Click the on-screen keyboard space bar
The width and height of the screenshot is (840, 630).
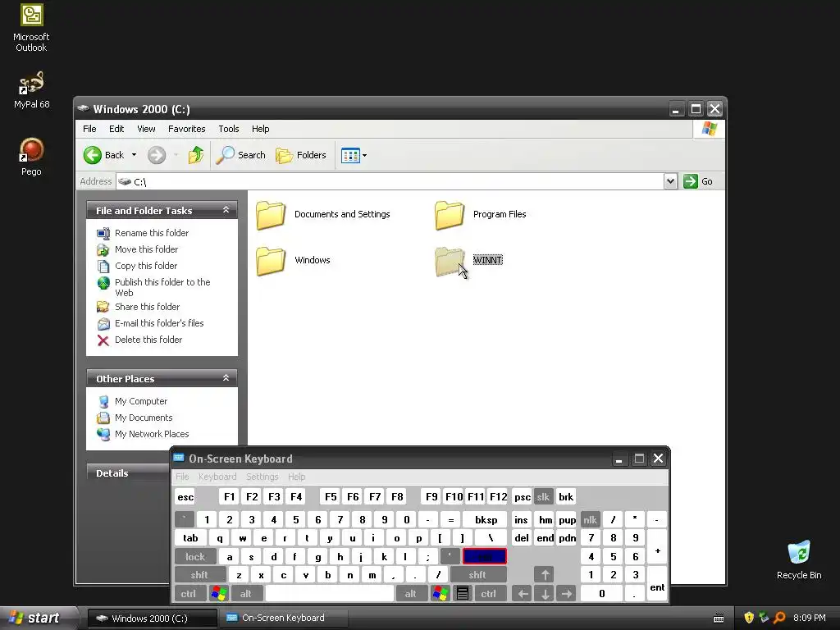coord(330,594)
